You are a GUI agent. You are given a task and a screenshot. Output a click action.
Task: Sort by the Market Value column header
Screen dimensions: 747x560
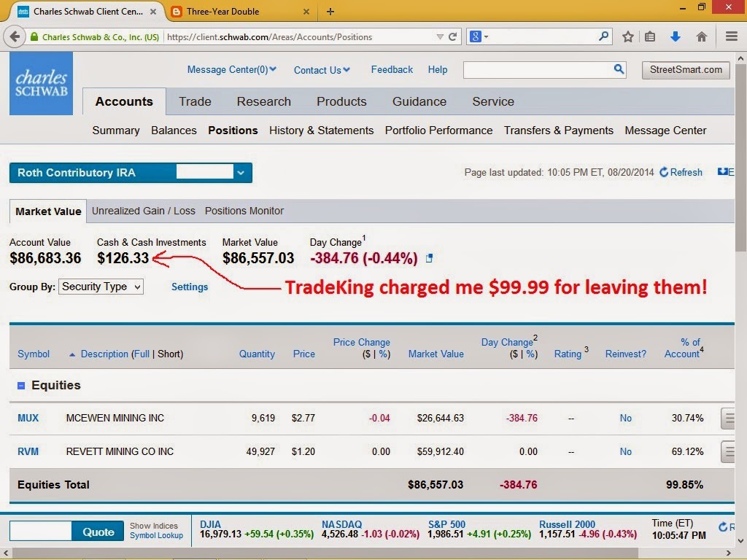click(436, 354)
